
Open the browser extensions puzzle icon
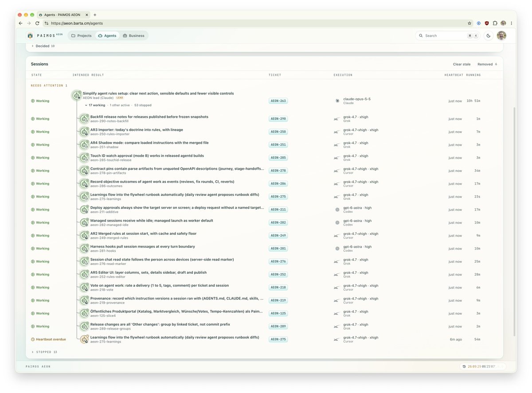click(495, 23)
